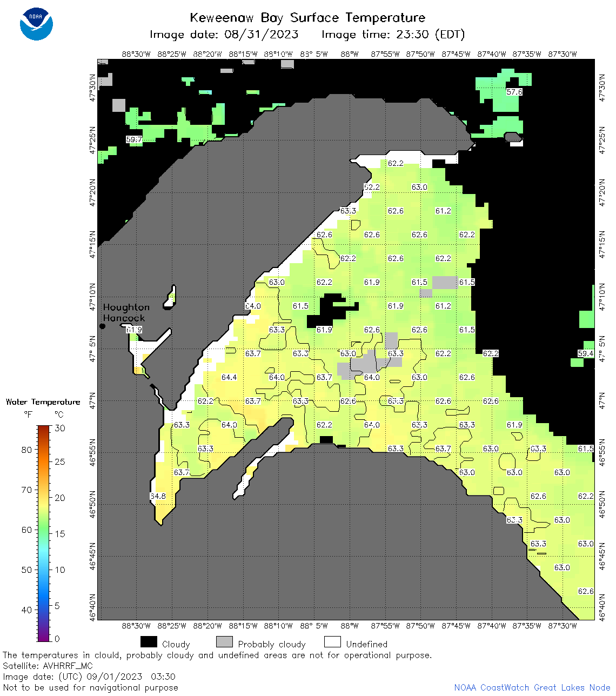Click the 25 °C tick label
The image size is (616, 696).
pos(60,461)
